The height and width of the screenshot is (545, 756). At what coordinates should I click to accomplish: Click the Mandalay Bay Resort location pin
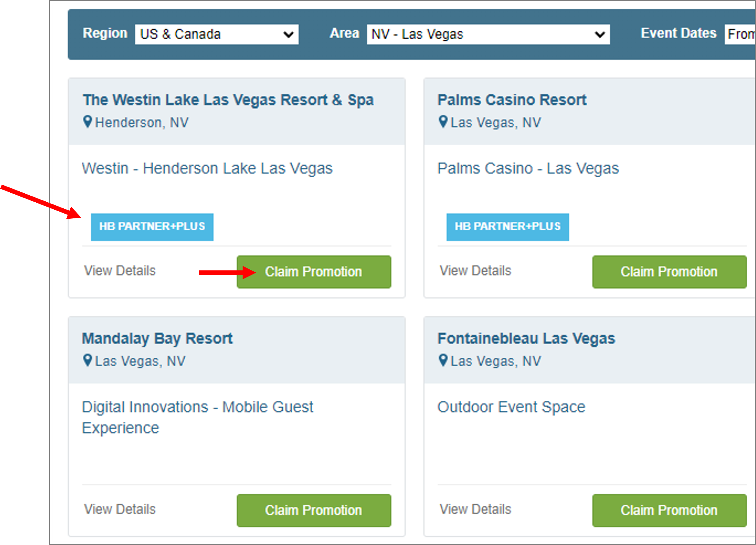point(87,360)
